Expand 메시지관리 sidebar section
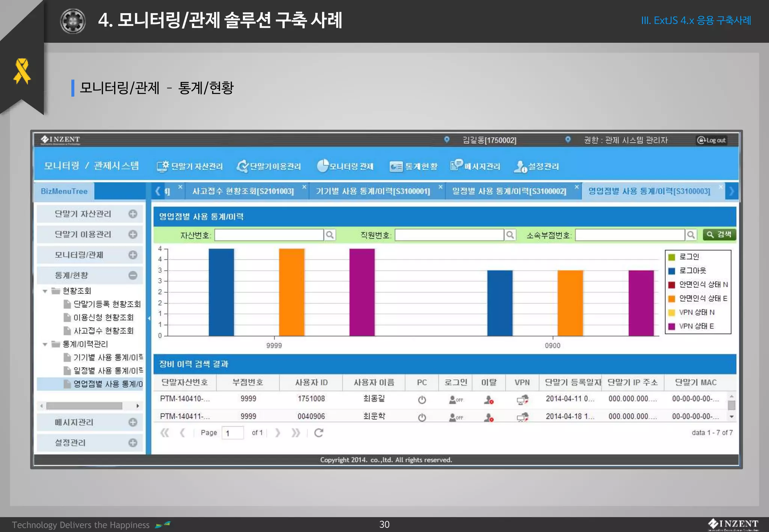The image size is (769, 532). click(x=133, y=422)
